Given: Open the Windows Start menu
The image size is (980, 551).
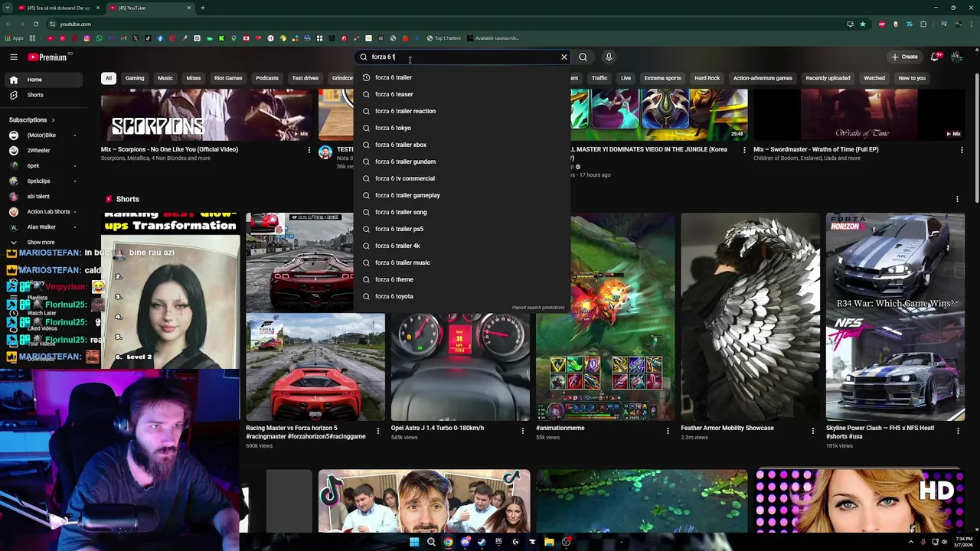Looking at the screenshot, I should 414,542.
